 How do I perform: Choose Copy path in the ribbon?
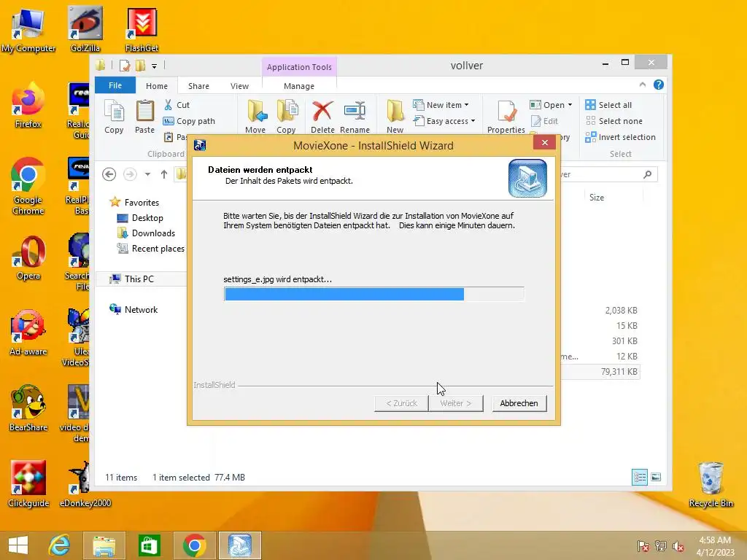(x=189, y=121)
